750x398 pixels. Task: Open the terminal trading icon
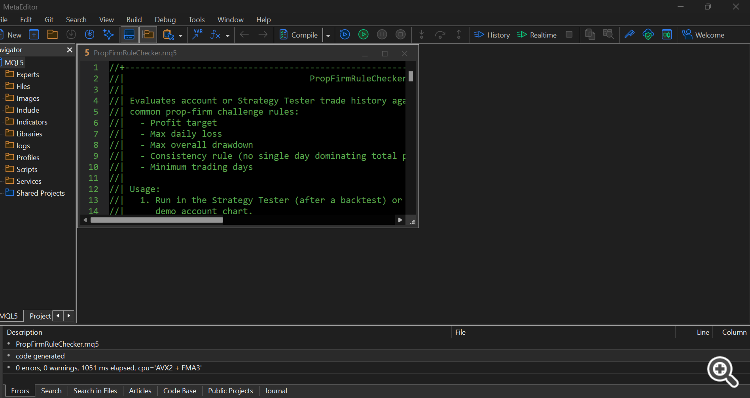[667, 34]
